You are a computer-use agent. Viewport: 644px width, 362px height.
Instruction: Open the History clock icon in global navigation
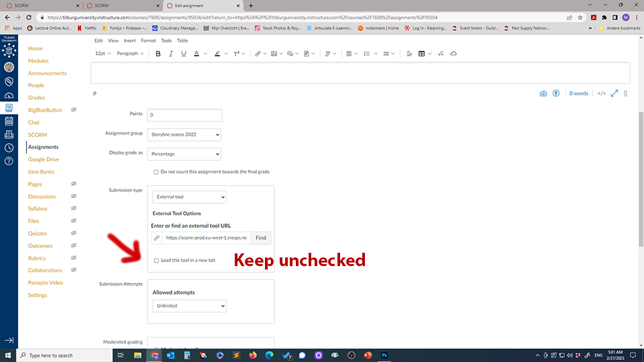coord(9,147)
